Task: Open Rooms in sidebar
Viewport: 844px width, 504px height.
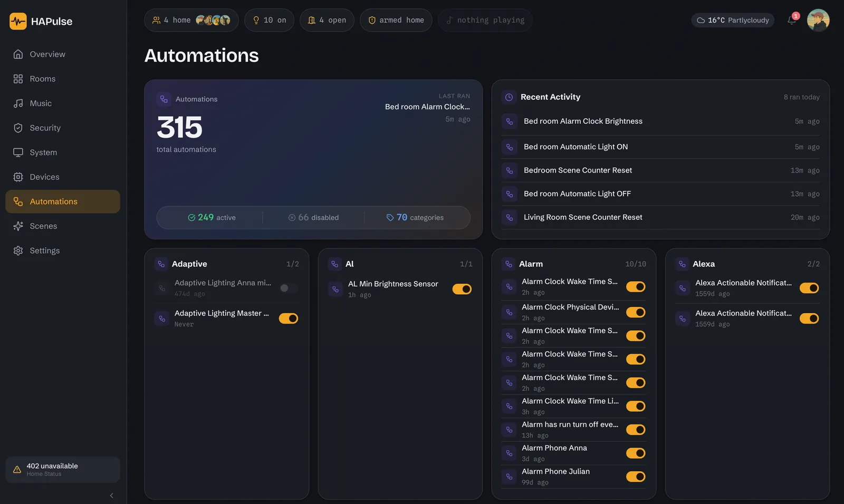Action: [x=63, y=79]
